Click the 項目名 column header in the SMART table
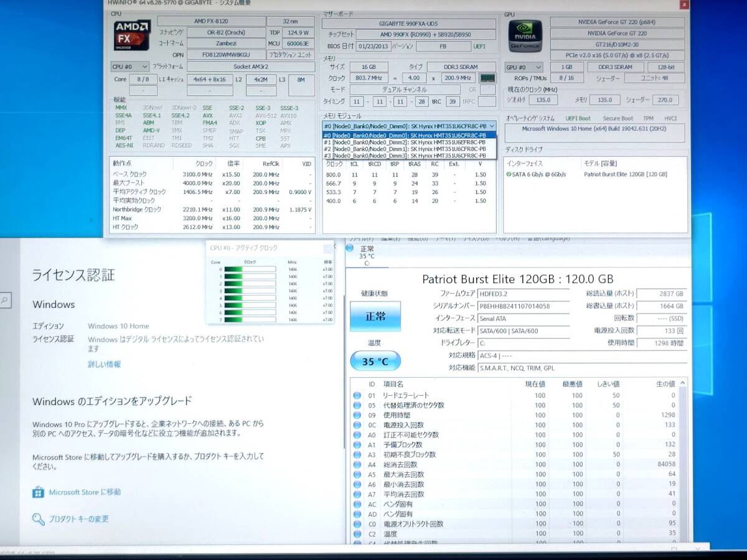 click(393, 384)
